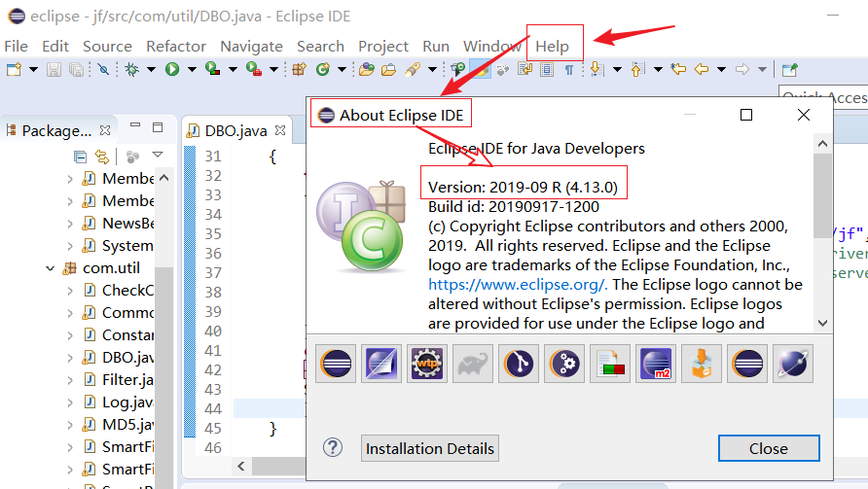Click the first Eclipse feature icon
The height and width of the screenshot is (489, 868).
[336, 364]
